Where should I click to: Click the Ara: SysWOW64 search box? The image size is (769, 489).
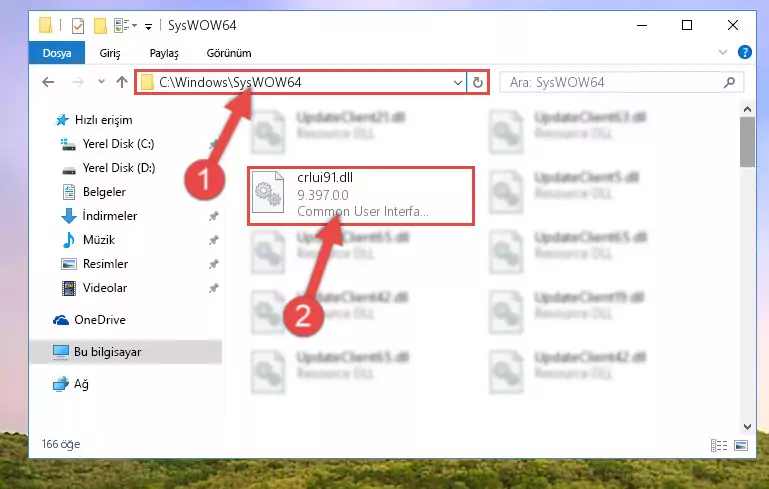621,82
